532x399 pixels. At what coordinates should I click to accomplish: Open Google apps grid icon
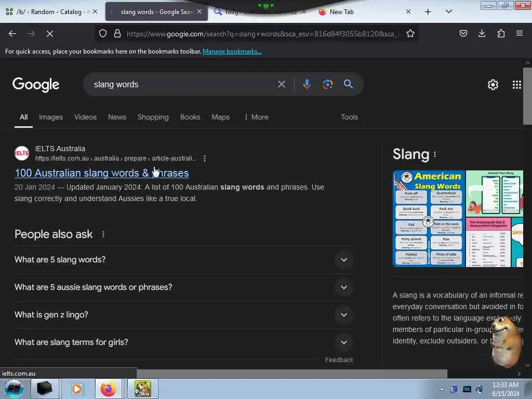(x=517, y=85)
